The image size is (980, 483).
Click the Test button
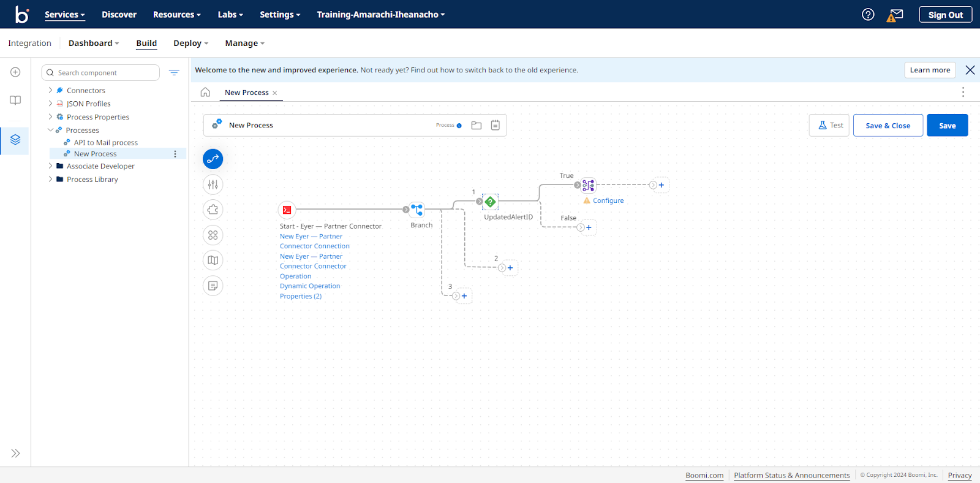[829, 125]
